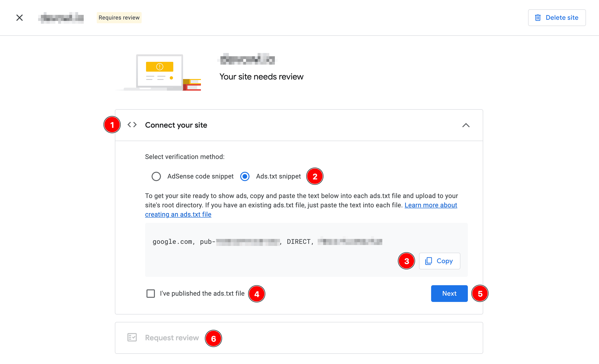Click the trash icon in Delete site
599x364 pixels.
[x=538, y=17]
